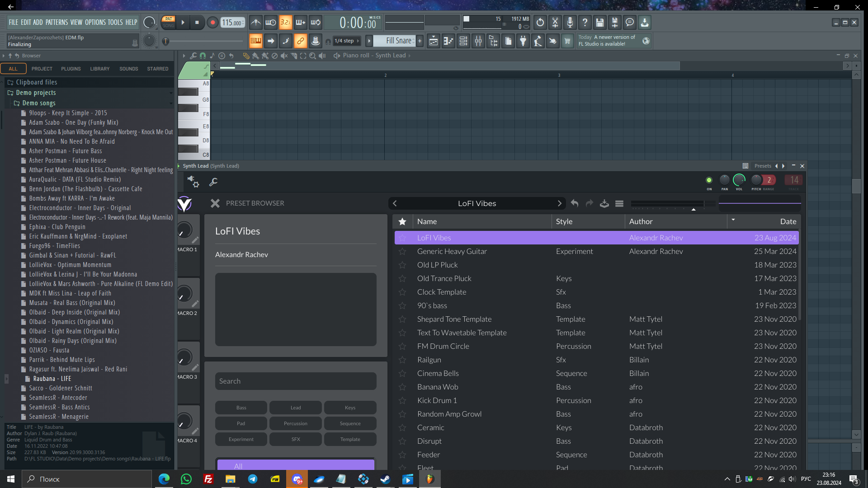Switch to the PLUGINS browser tab
This screenshot has width=868, height=488.
tap(71, 69)
